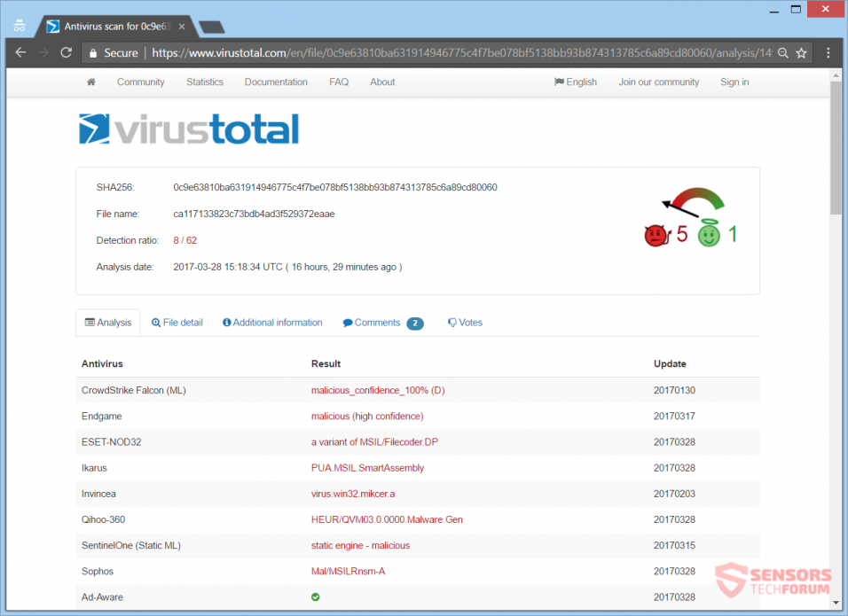Reload the current page

(x=65, y=52)
